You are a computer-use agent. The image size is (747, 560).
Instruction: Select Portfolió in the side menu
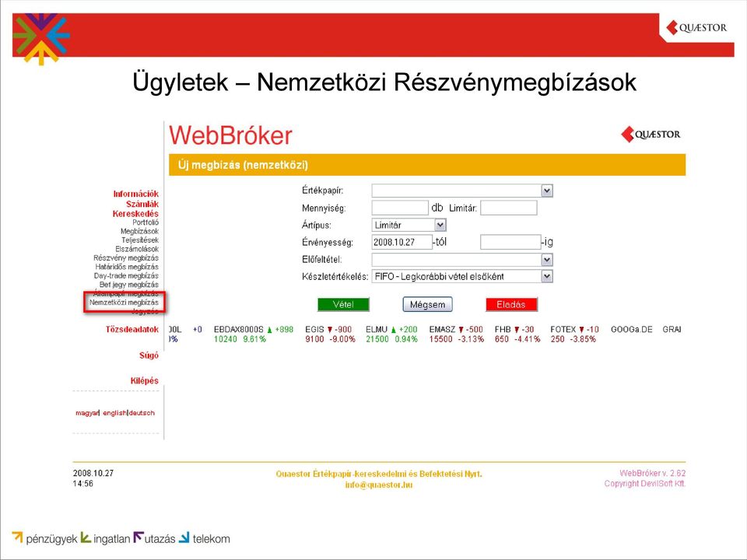tap(146, 222)
